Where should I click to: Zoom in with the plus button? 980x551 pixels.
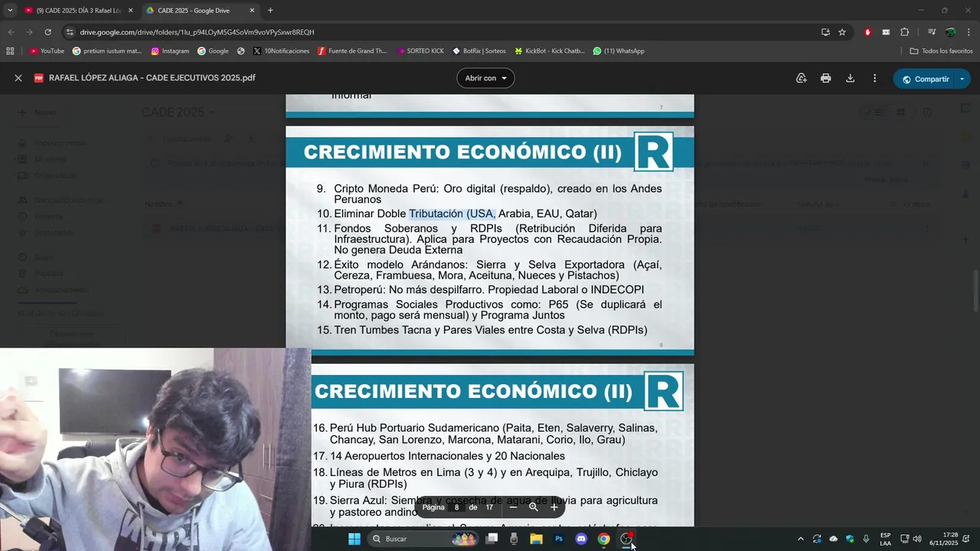coord(554,507)
